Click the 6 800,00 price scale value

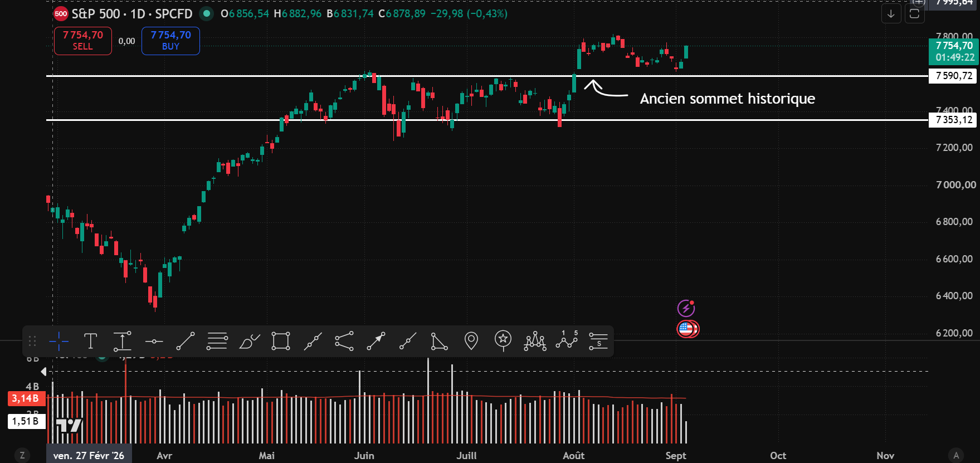[x=954, y=222]
